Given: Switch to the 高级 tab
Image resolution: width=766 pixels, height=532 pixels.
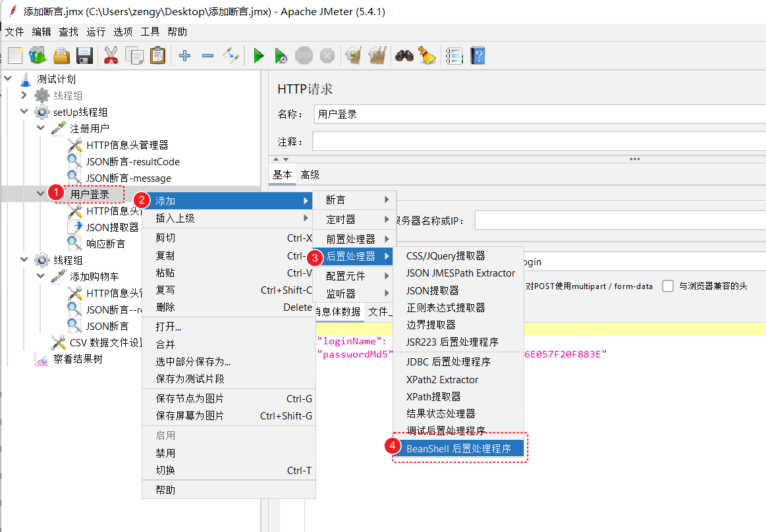Looking at the screenshot, I should tap(310, 175).
